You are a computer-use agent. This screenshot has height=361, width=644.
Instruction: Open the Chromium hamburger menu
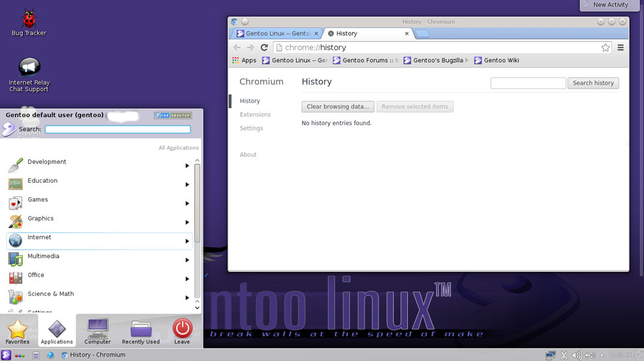click(x=621, y=47)
